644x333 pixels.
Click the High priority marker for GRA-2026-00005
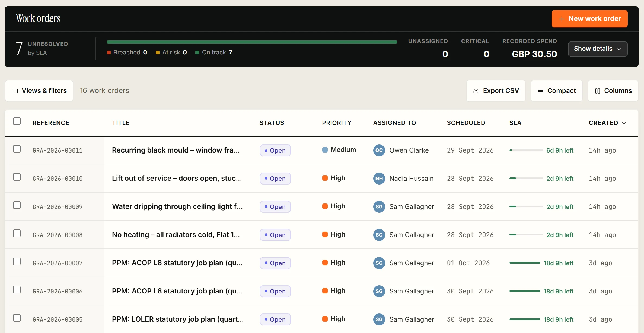pyautogui.click(x=325, y=319)
